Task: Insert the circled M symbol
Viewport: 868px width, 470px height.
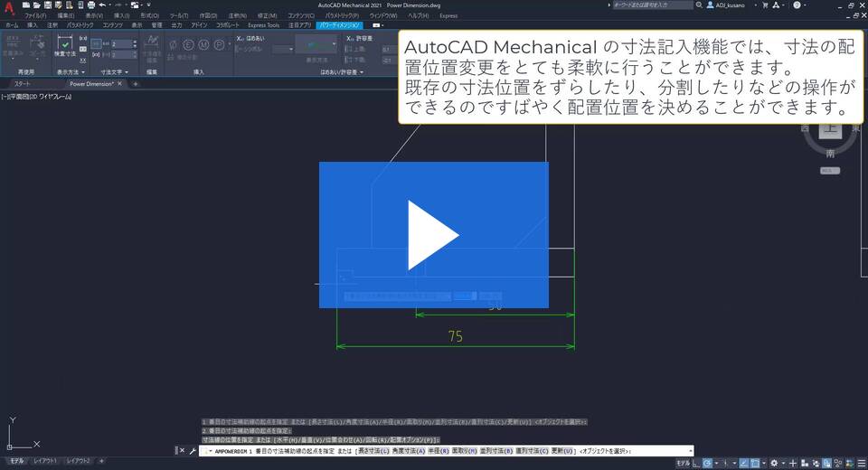Action: (x=203, y=45)
